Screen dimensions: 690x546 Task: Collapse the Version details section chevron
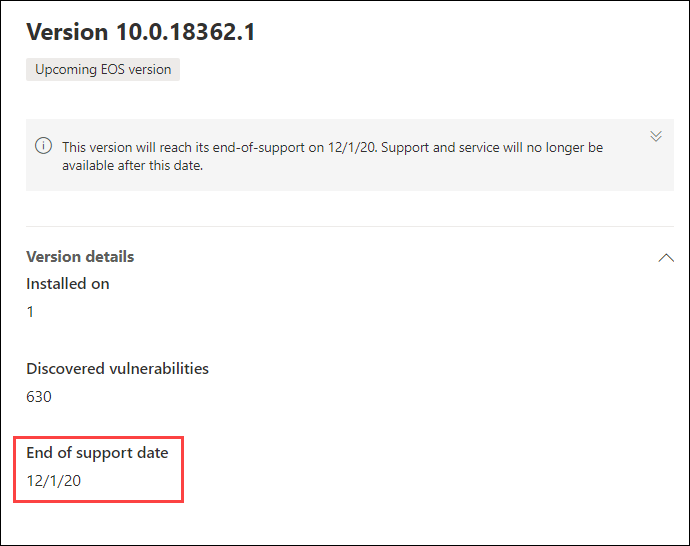666,258
